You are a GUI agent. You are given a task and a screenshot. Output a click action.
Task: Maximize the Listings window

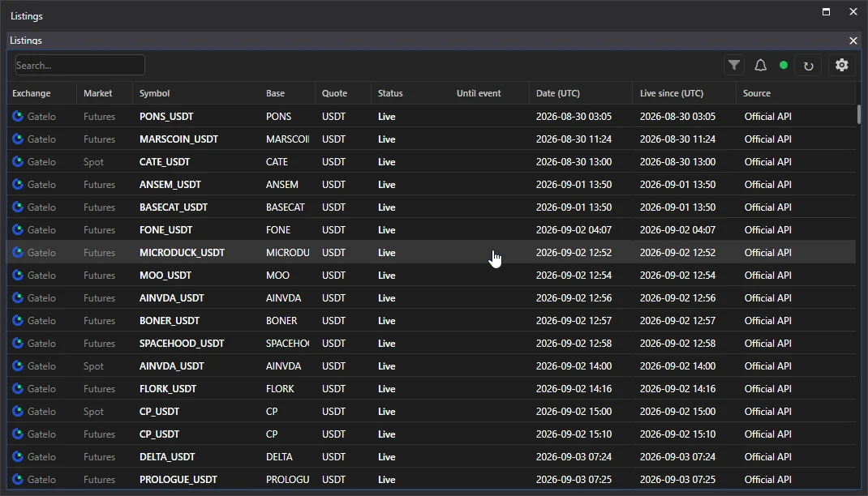(x=826, y=11)
